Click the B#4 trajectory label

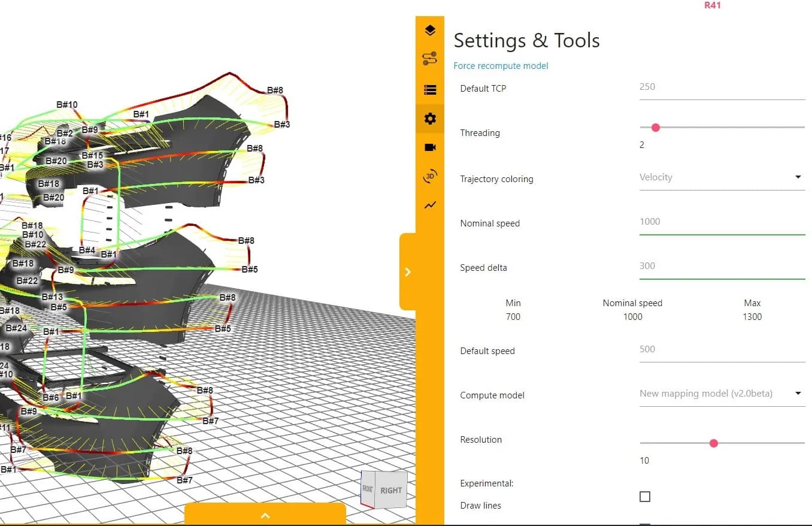[87, 250]
